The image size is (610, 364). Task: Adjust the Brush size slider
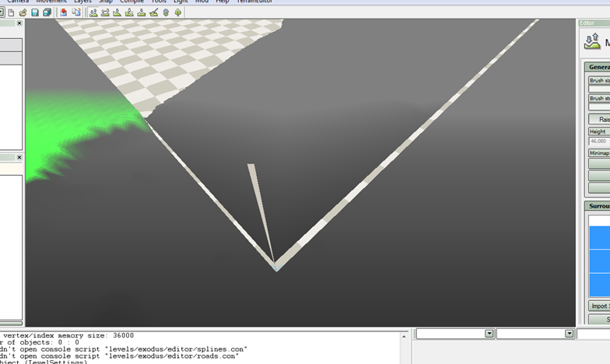599,89
